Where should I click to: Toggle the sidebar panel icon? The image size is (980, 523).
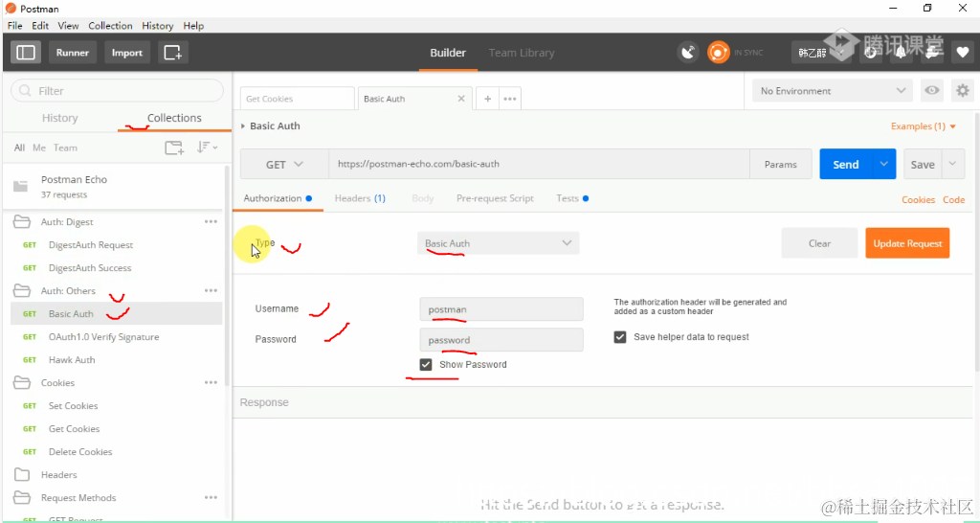pyautogui.click(x=26, y=53)
